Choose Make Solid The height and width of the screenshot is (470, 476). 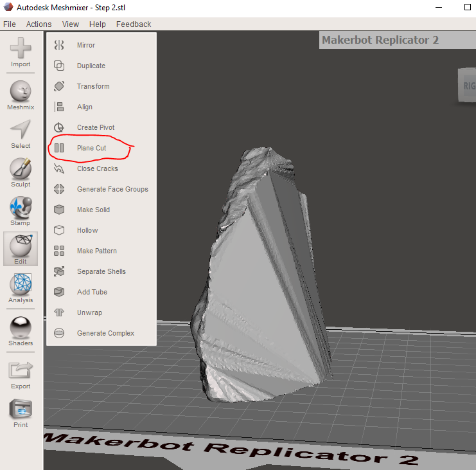click(x=101, y=210)
